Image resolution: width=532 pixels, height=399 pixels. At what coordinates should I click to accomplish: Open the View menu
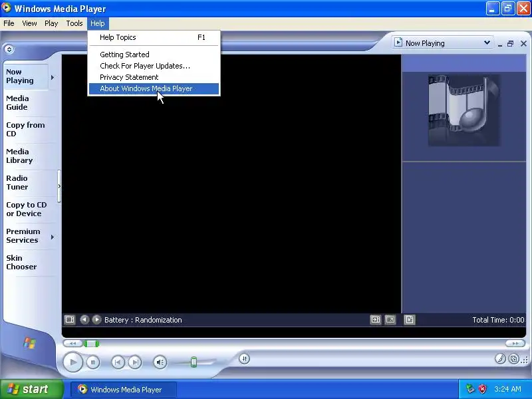pos(29,23)
